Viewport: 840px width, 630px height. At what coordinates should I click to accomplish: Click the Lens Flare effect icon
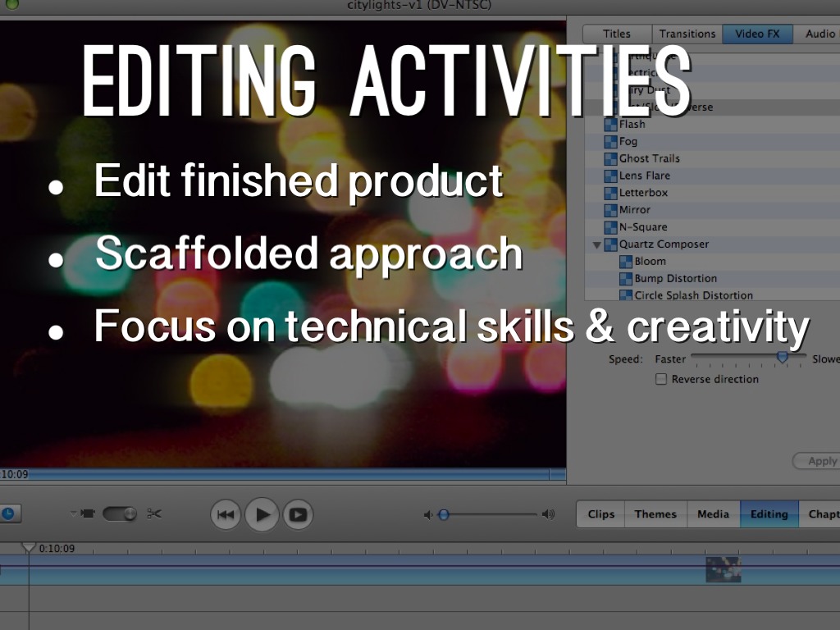tap(610, 176)
